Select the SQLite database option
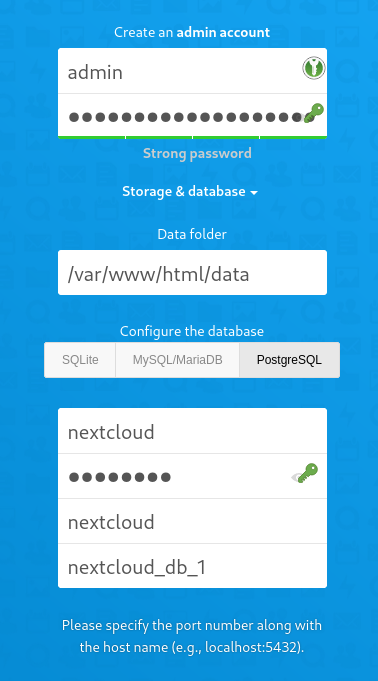This screenshot has height=681, width=378. (80, 360)
